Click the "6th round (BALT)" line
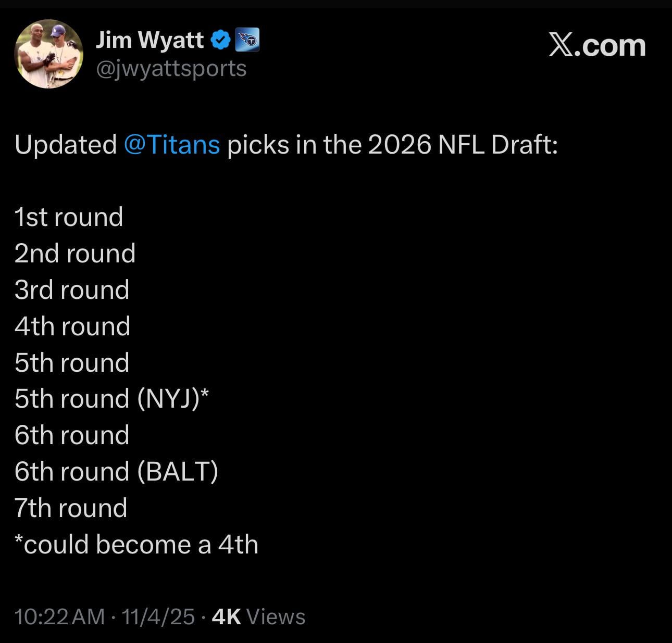 click(116, 472)
